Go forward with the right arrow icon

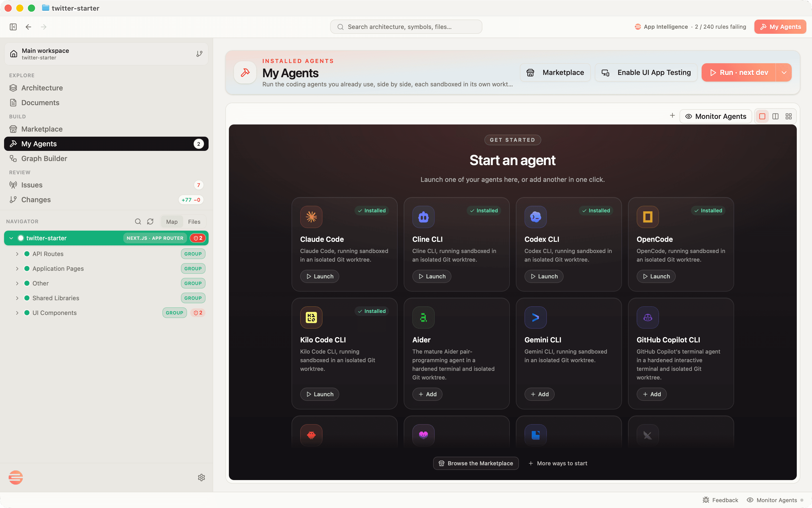[x=44, y=27]
